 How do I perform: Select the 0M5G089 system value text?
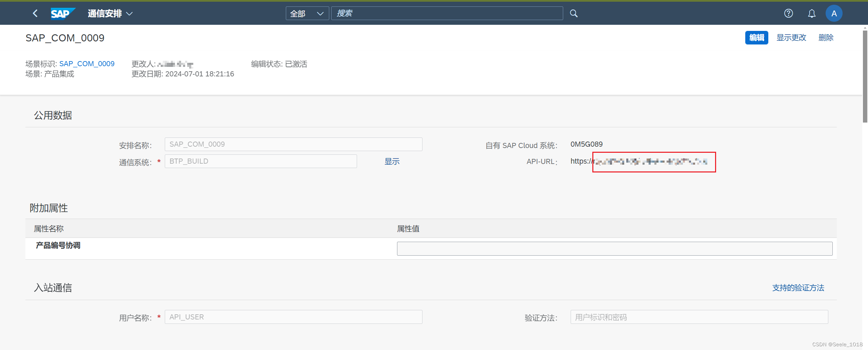click(586, 144)
